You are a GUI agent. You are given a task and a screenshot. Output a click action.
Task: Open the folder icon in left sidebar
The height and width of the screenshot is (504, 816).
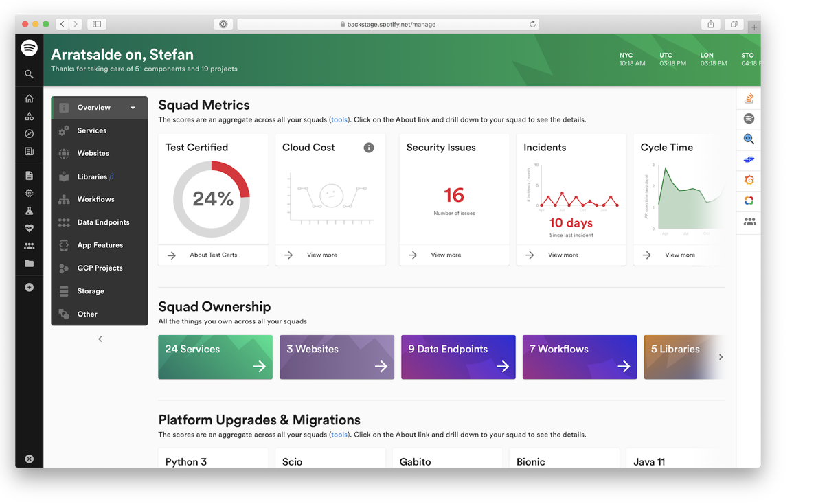point(29,263)
